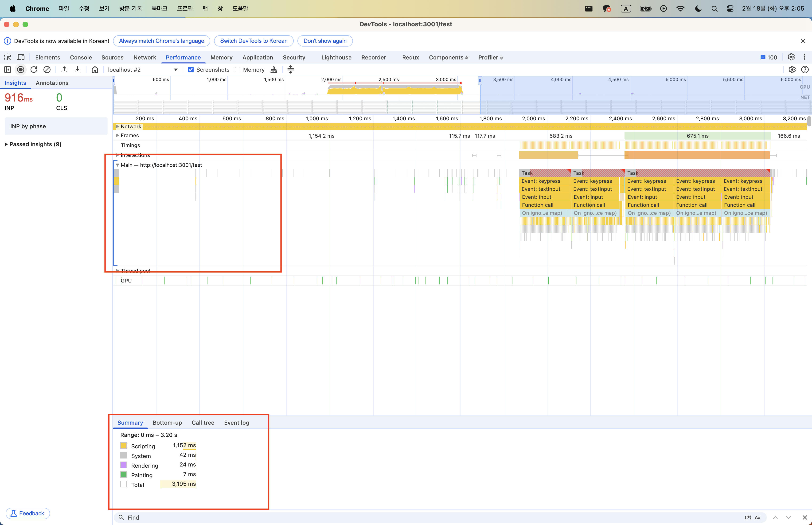Screen dimensions: 812x525
Task: Uncheck the Screenshots checkbox
Action: point(191,70)
